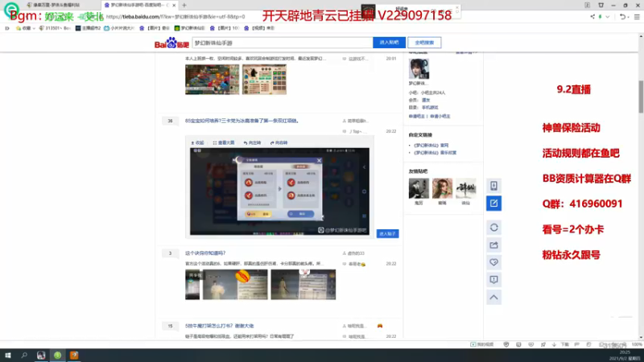Open the first friendly forum thumbnail 鬼厉
The width and height of the screenshot is (644, 362).
point(419,188)
